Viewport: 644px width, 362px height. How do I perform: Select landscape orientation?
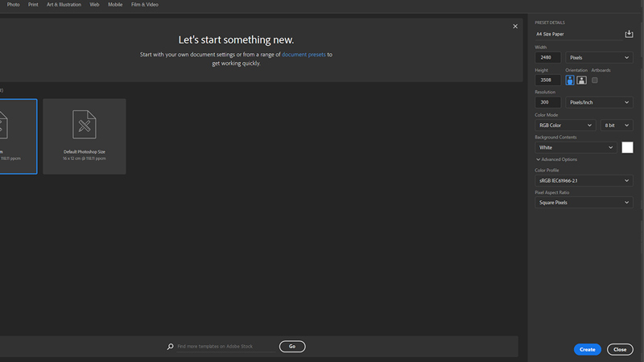click(581, 80)
